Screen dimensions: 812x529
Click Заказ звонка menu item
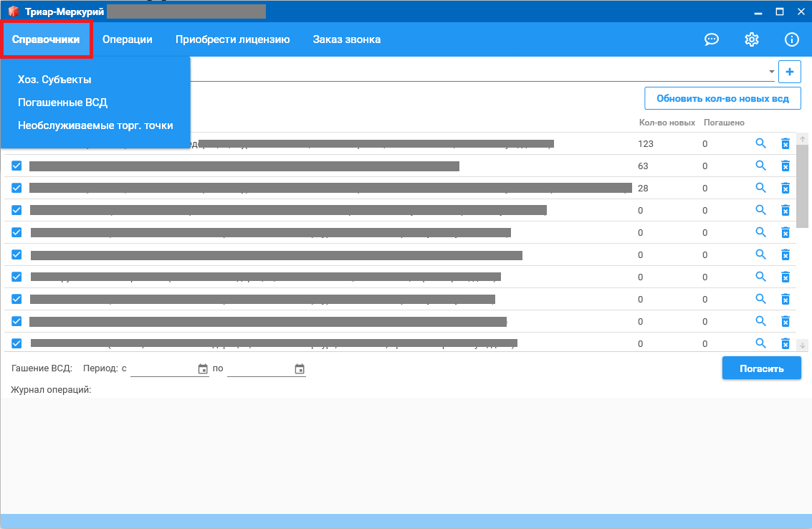tap(346, 39)
